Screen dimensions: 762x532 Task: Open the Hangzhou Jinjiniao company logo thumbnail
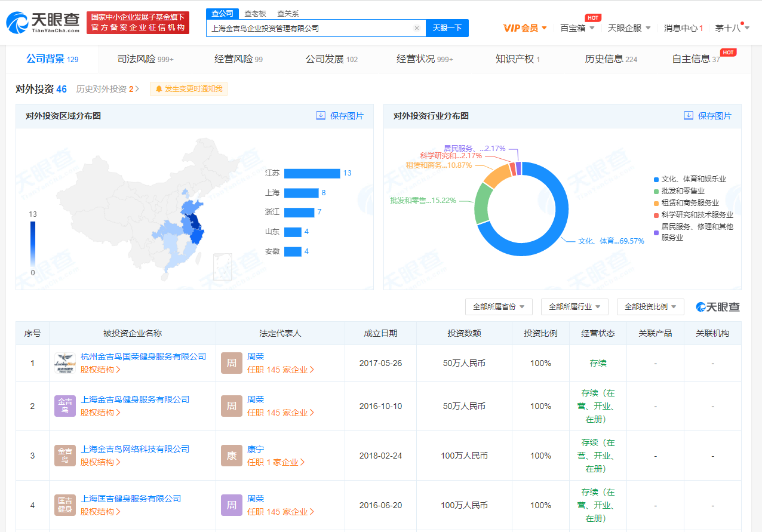coord(64,363)
